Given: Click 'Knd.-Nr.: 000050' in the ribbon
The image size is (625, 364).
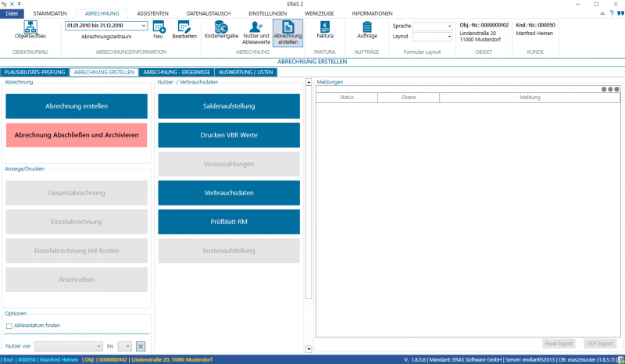Looking at the screenshot, I should [535, 25].
